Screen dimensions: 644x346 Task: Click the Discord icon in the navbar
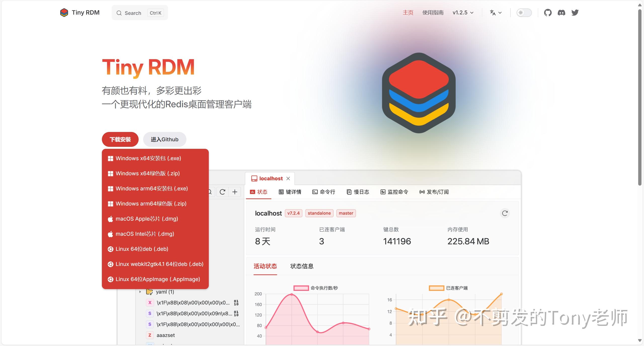(561, 13)
